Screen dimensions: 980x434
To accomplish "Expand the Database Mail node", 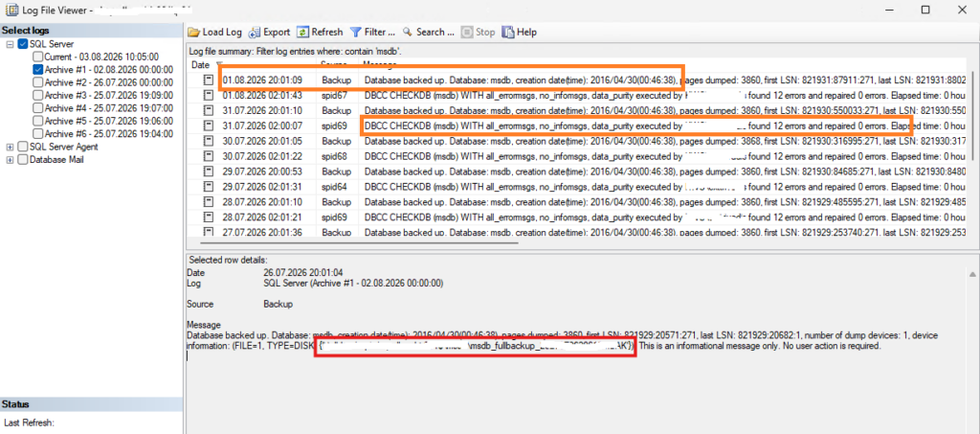I will pos(10,159).
